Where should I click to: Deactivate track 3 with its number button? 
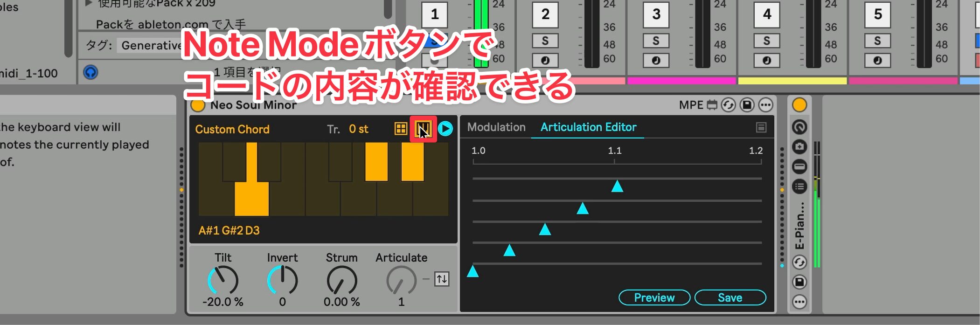click(656, 14)
